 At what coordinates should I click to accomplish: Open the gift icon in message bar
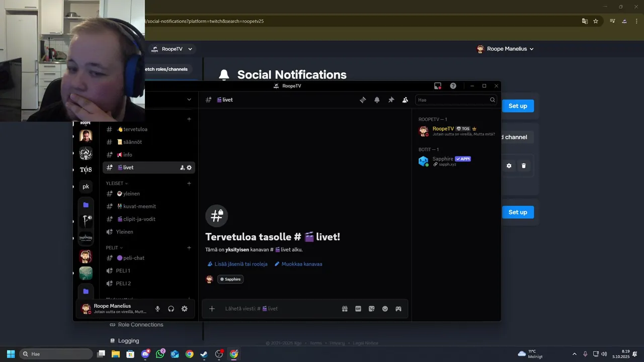coord(345,309)
